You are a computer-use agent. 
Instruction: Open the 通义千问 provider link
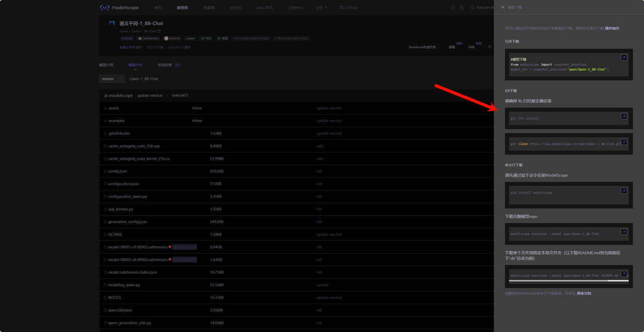(127, 47)
